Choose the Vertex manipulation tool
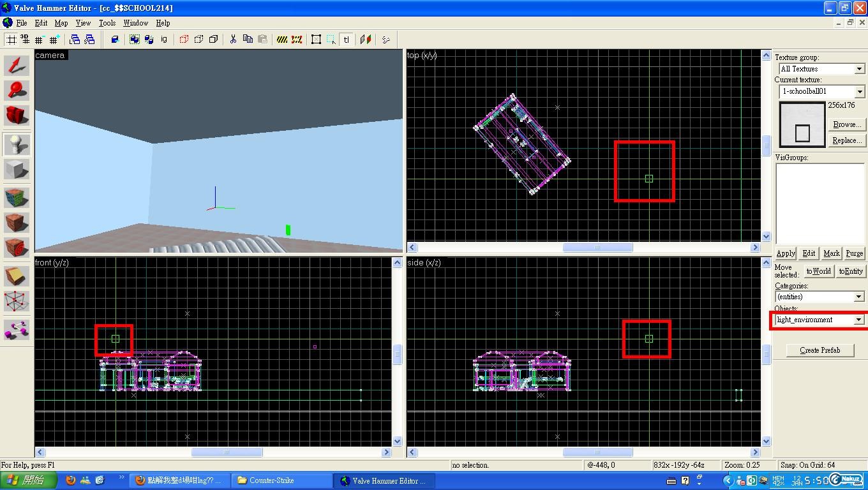The image size is (868, 490). [17, 301]
